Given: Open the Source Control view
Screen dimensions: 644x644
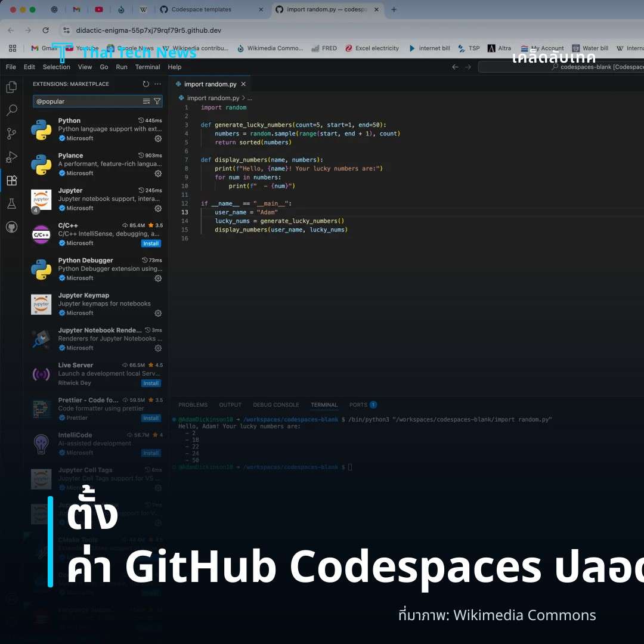Looking at the screenshot, I should tap(11, 133).
